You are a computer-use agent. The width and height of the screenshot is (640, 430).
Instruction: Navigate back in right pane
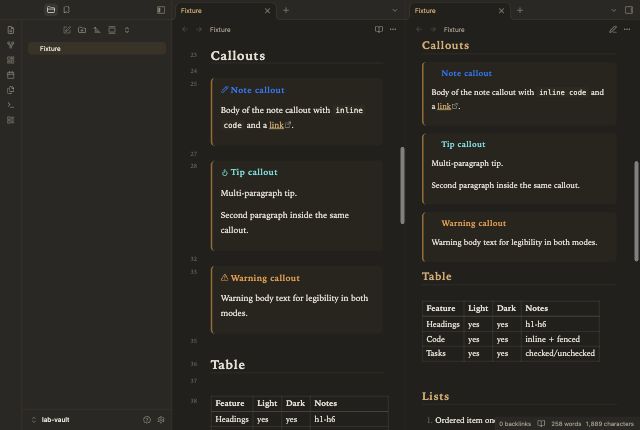tap(419, 29)
